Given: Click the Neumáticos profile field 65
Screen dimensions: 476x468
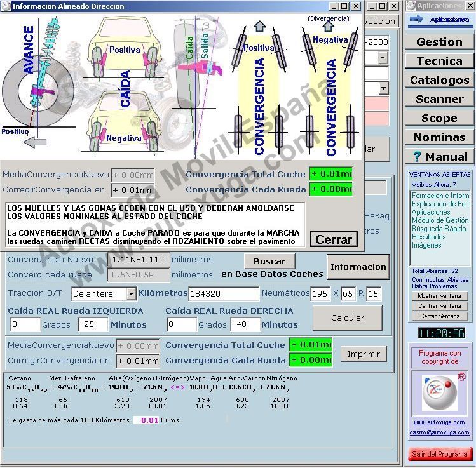Looking at the screenshot, I should point(348,293).
